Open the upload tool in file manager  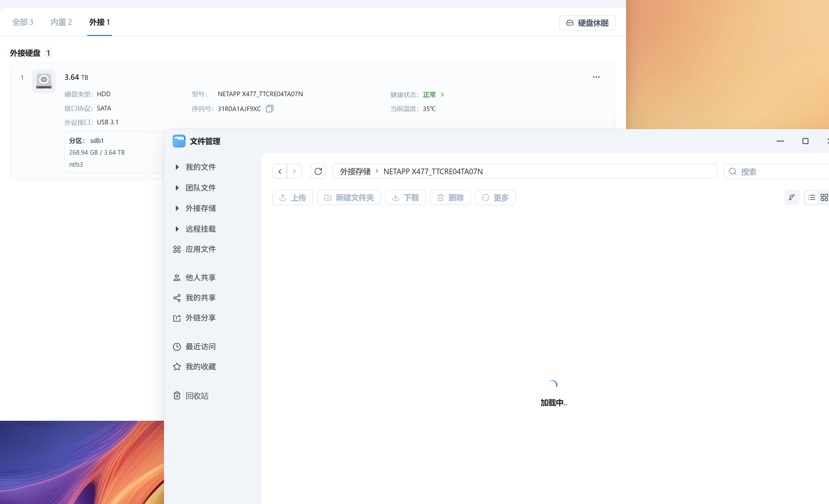[x=292, y=197]
